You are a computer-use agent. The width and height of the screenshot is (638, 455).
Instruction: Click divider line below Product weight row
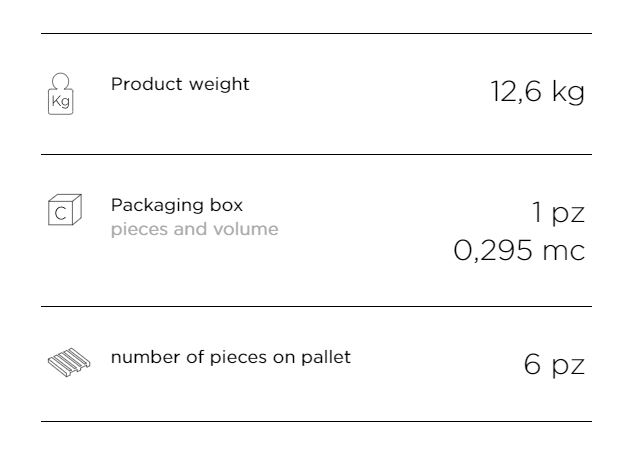[316, 154]
